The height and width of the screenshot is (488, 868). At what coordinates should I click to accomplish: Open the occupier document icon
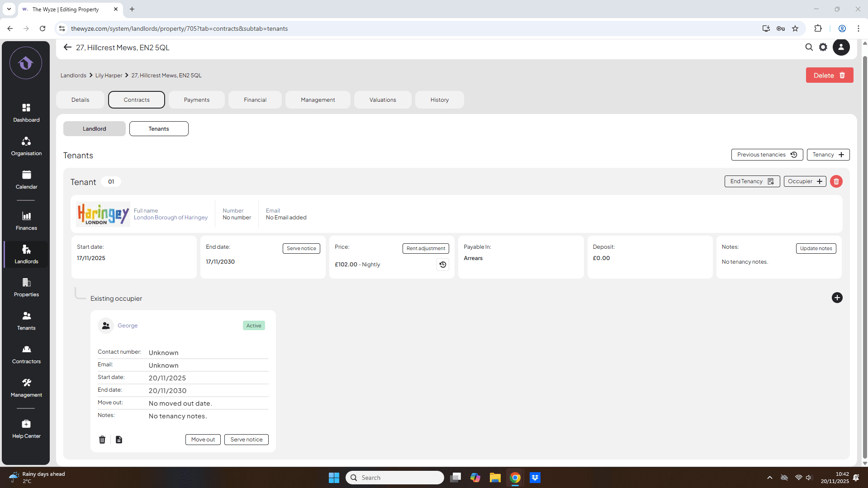click(119, 440)
